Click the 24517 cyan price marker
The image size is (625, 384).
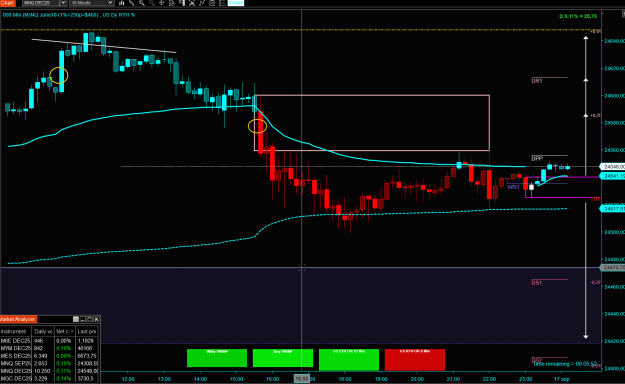pos(613,209)
